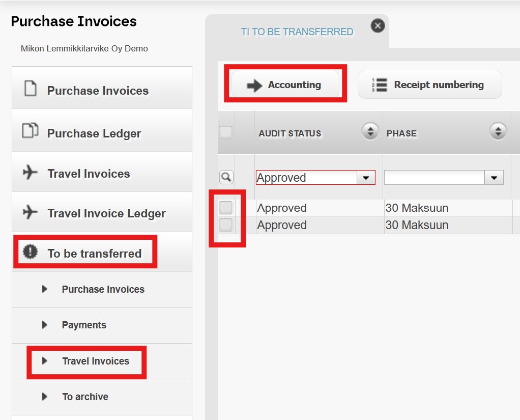This screenshot has height=420, width=520.
Task: Open Travel Invoice Ledger menu item
Action: tap(102, 212)
